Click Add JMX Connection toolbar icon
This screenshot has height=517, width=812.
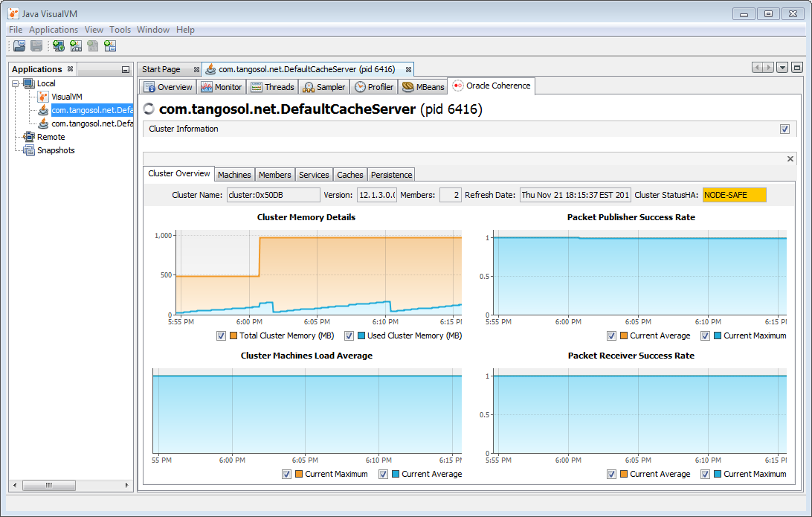tap(76, 46)
